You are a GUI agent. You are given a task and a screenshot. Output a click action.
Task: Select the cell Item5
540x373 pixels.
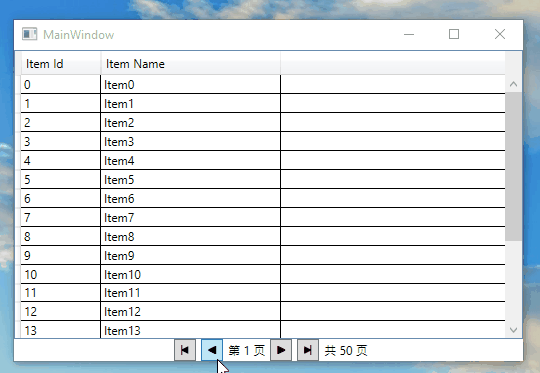tap(191, 179)
